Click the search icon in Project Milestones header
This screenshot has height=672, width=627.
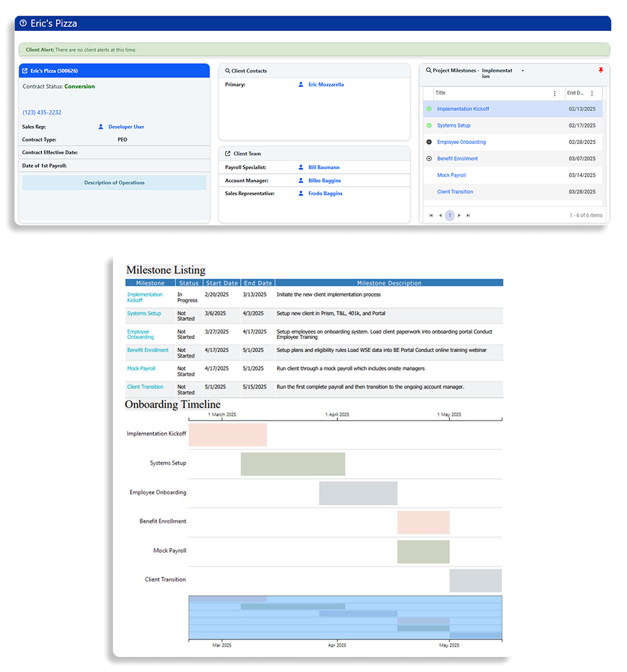(428, 71)
